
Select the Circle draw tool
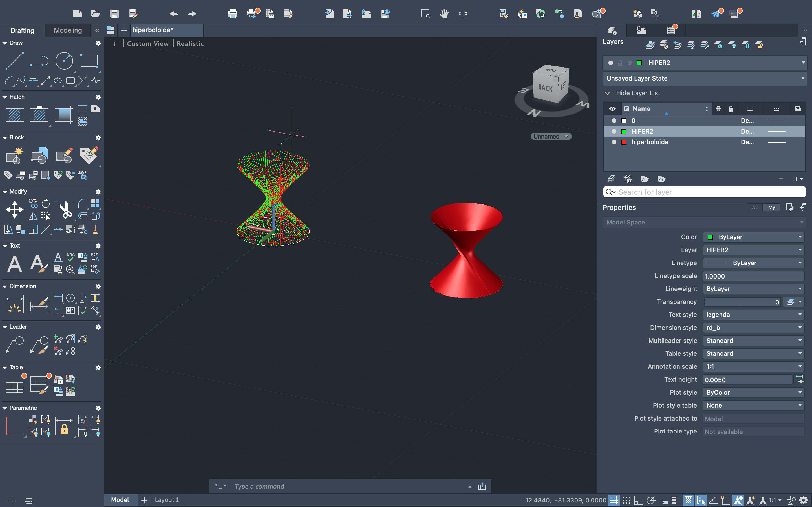coord(64,61)
